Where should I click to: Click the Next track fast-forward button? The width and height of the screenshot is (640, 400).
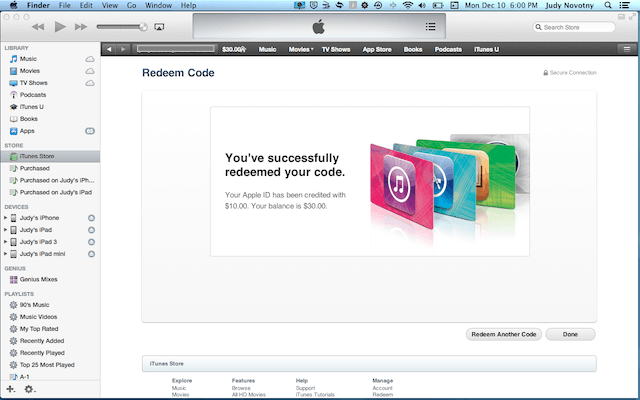coord(81,27)
